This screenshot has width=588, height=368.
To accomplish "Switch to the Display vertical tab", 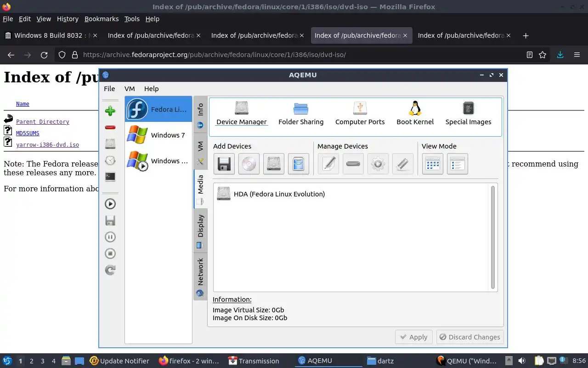I will [x=200, y=231].
